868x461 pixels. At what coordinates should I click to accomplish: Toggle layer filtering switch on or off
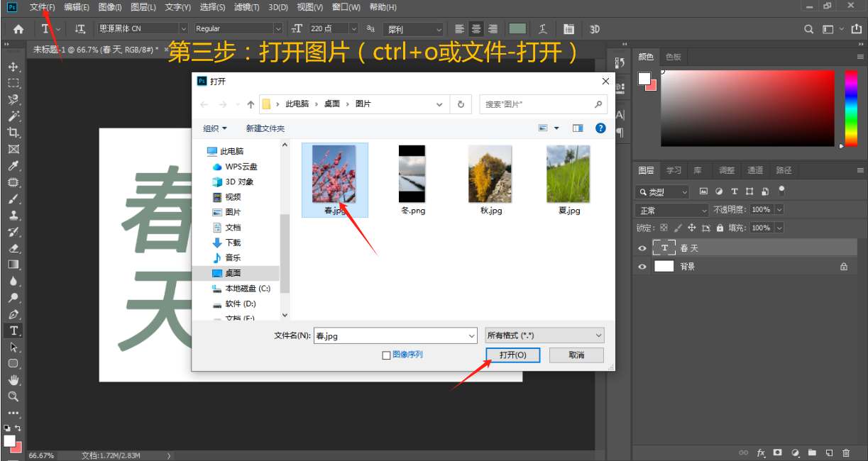(781, 191)
